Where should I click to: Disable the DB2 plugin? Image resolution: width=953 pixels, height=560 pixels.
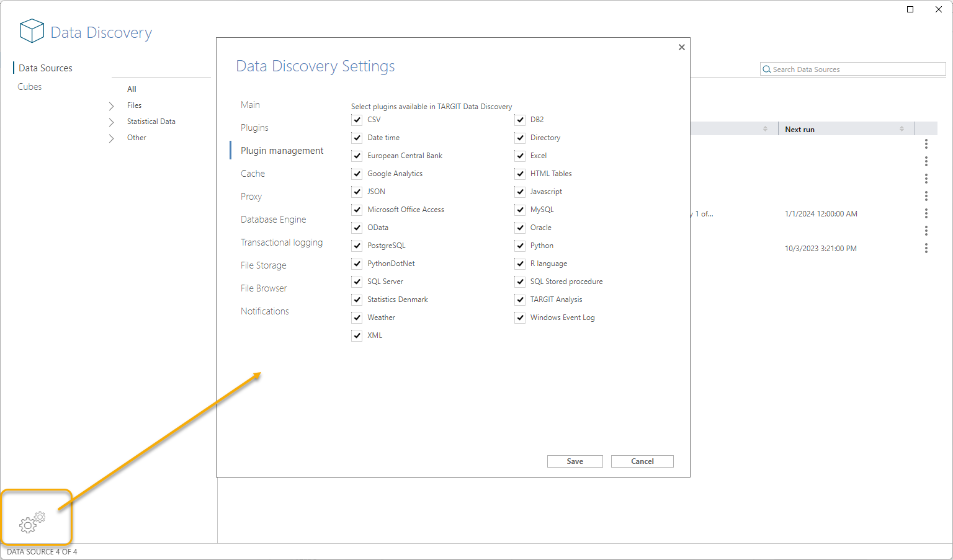coord(520,120)
